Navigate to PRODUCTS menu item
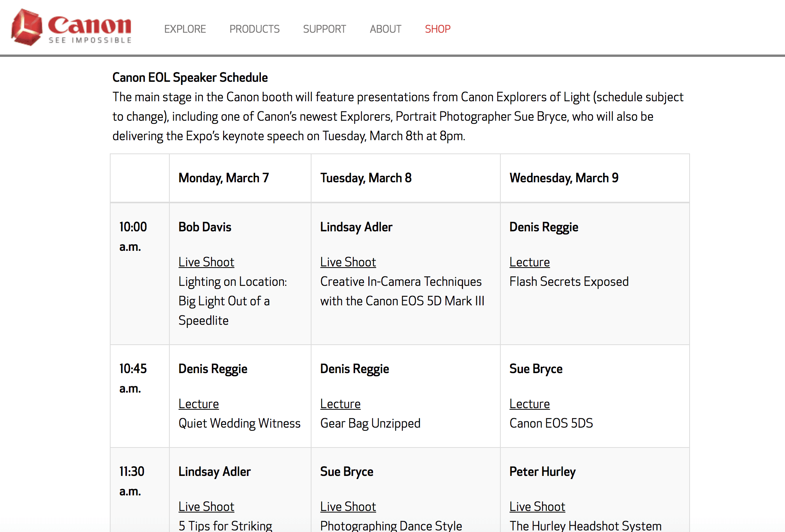Screen dimensions: 785x532 (255, 28)
